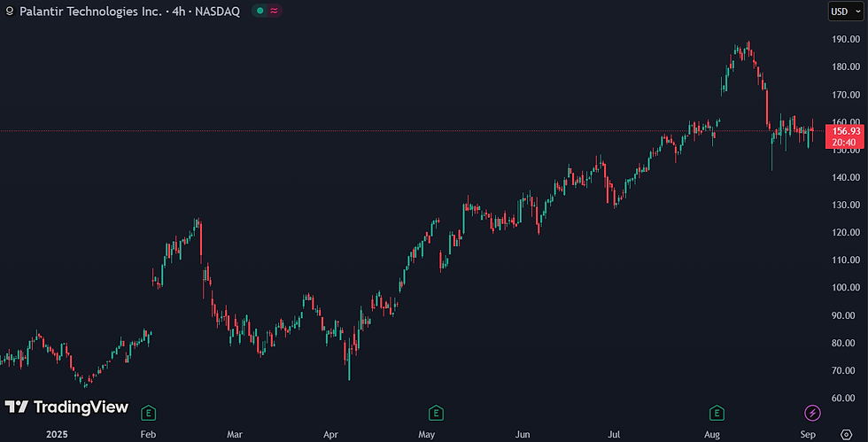This screenshot has width=868, height=442.
Task: Open the February earnings E marker
Action: 148,413
